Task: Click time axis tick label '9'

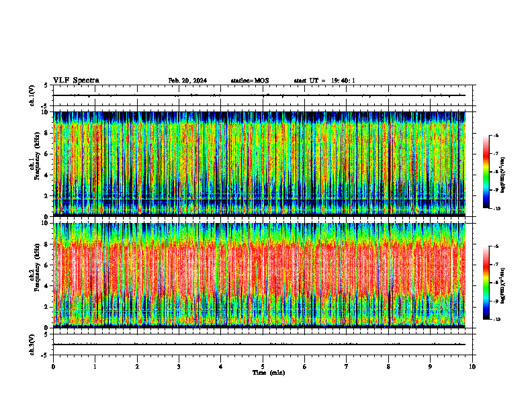Action: click(x=430, y=367)
